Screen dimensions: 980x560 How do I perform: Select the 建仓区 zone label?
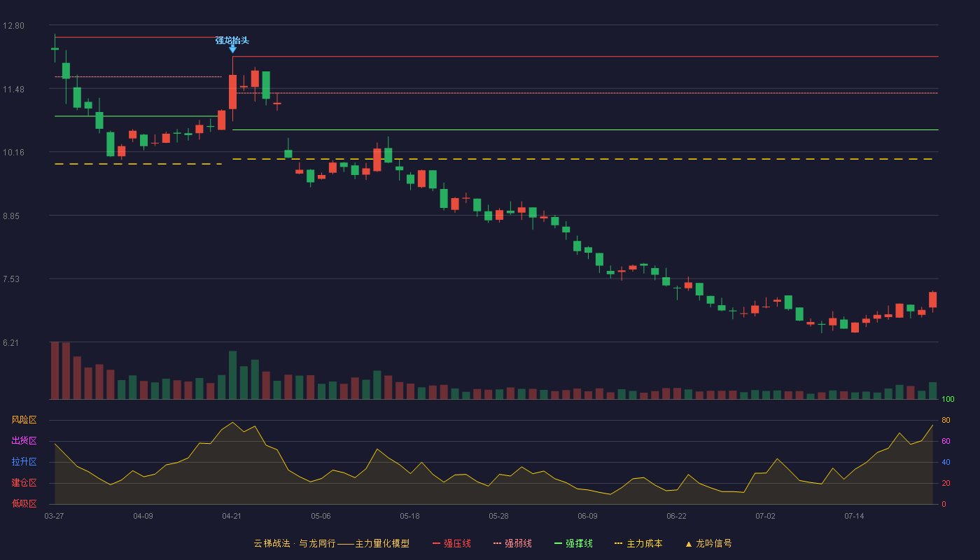pos(24,483)
